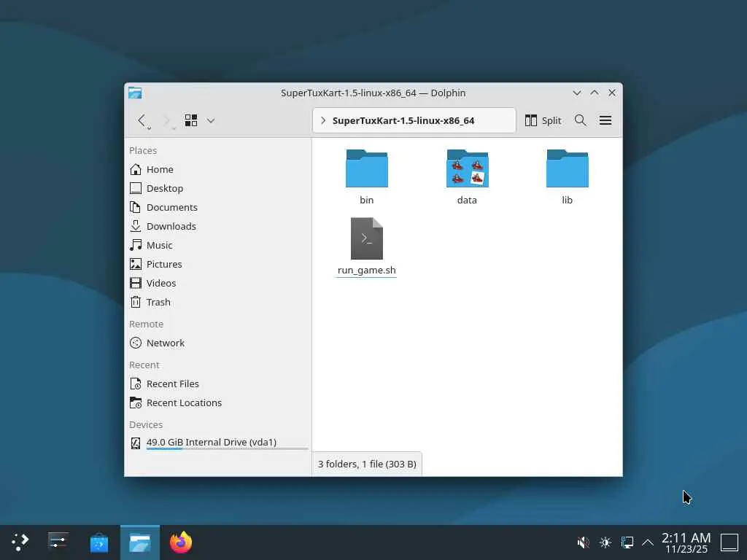The image size is (747, 560).
Task: Open the hamburger menu
Action: point(605,120)
